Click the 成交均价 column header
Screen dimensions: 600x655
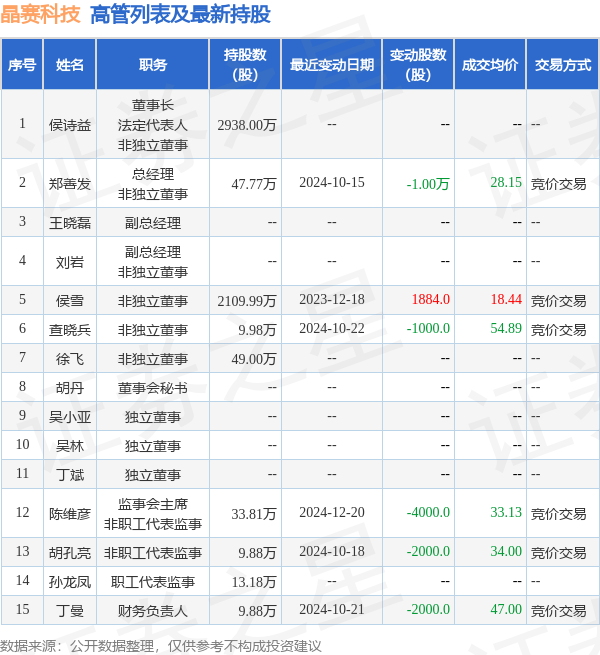[x=490, y=65]
